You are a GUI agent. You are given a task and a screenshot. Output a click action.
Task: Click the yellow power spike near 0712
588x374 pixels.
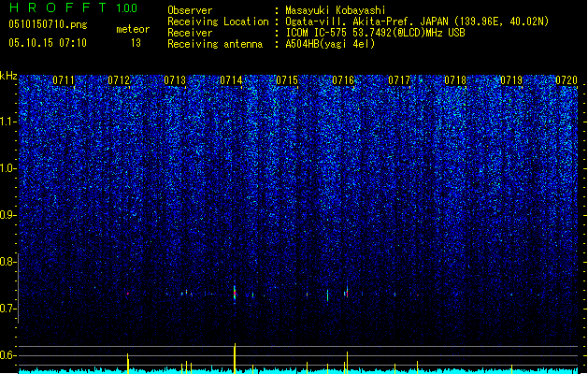point(128,363)
